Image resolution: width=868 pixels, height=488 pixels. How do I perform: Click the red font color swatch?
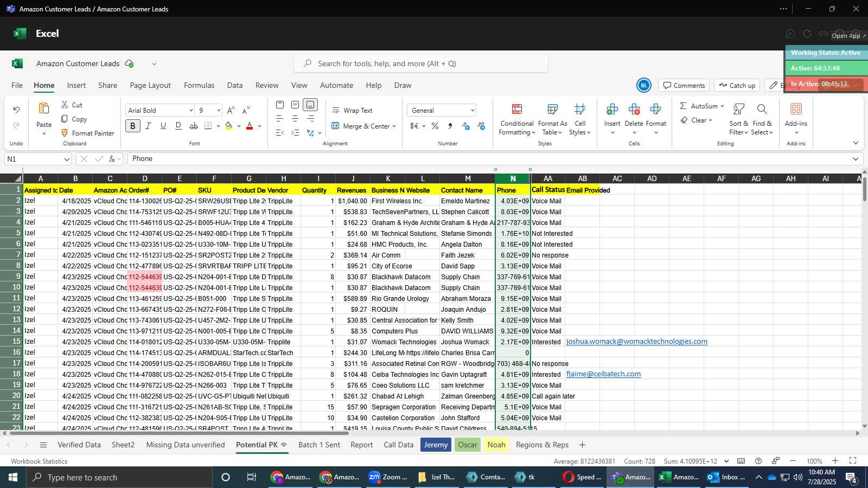[250, 126]
